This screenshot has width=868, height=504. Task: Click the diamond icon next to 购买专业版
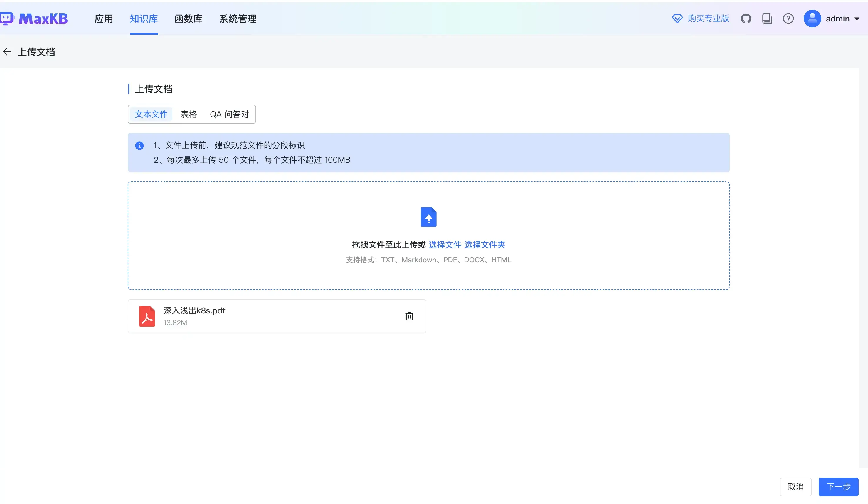pos(677,19)
